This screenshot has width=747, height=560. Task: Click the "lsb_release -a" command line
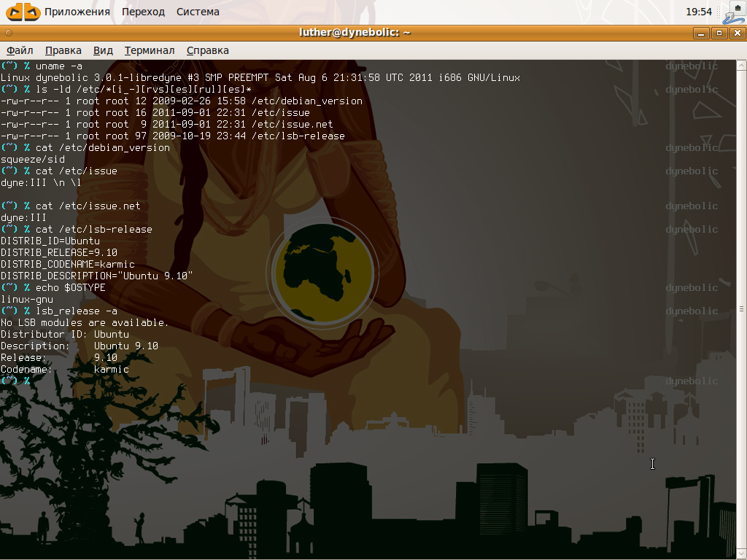[59, 311]
